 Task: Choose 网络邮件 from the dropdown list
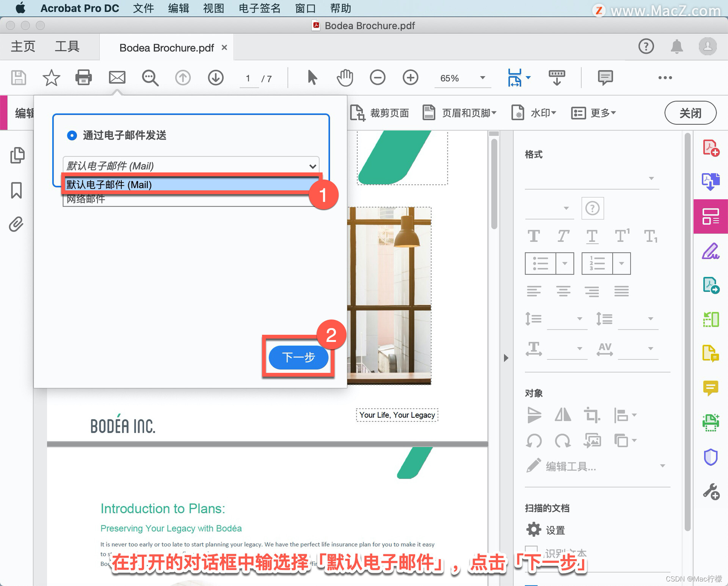[86, 199]
